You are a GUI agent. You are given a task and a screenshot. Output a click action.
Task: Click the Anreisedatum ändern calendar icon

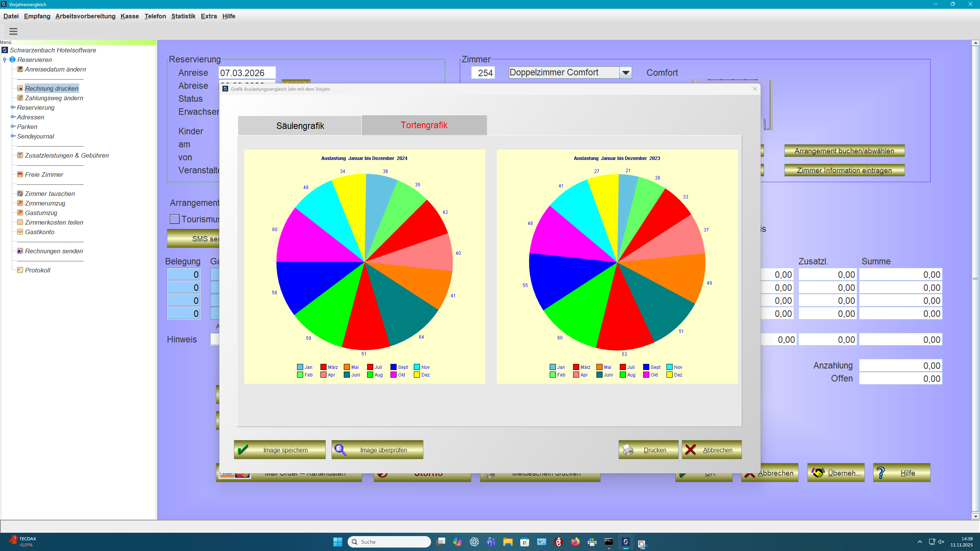[x=20, y=69]
